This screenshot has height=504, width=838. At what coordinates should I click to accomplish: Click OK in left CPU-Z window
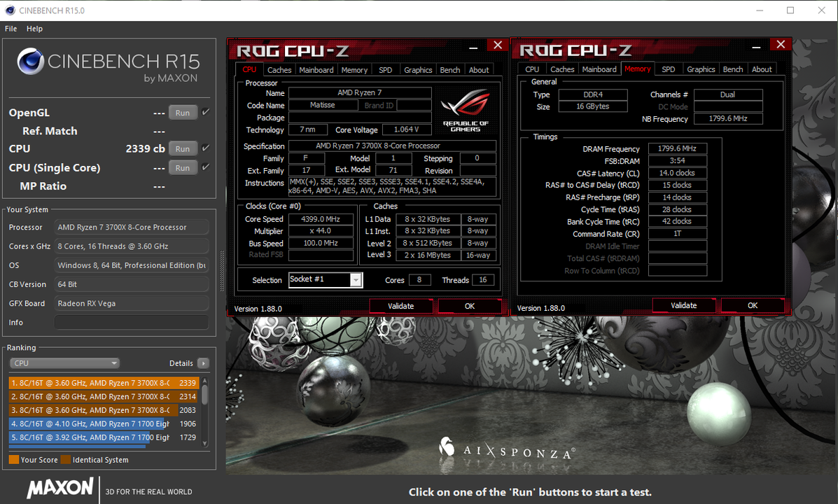tap(470, 306)
